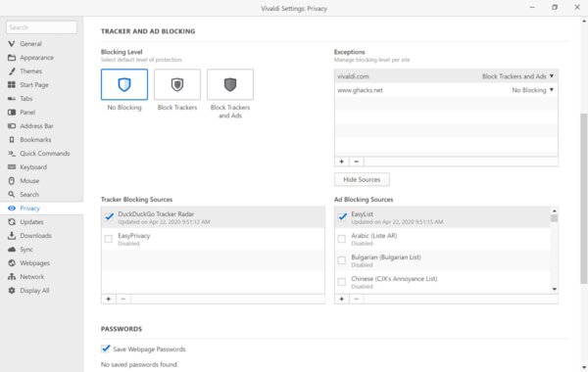Enable Arabic (Liste AR) ad list
This screenshot has width=588, height=372.
tap(342, 239)
